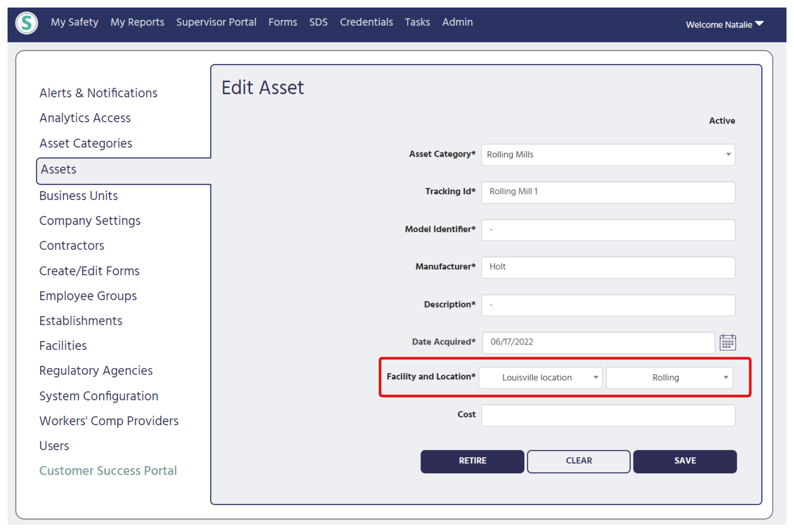Viewport: 794px width, 532px height.
Task: Open Establishments in sidebar
Action: 81,321
